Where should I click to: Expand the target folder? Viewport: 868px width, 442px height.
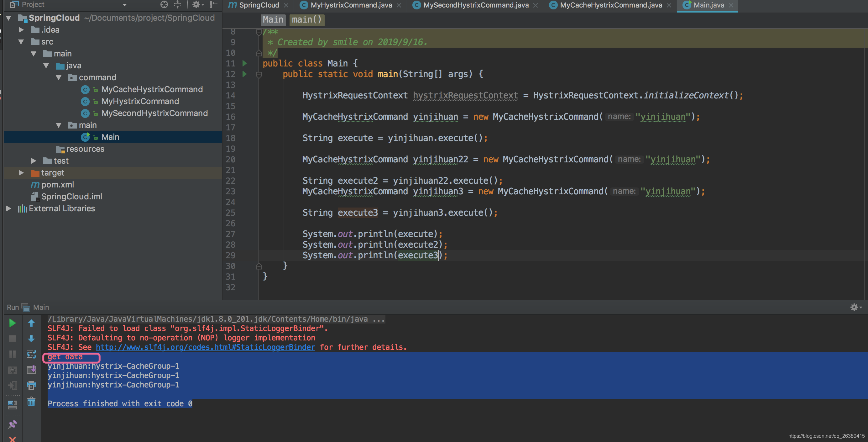21,173
